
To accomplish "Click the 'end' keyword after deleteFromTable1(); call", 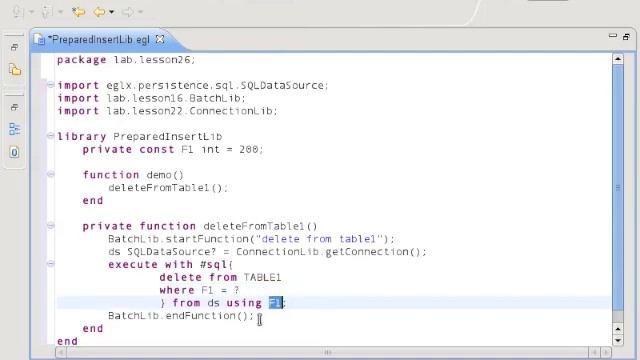I will (x=93, y=200).
